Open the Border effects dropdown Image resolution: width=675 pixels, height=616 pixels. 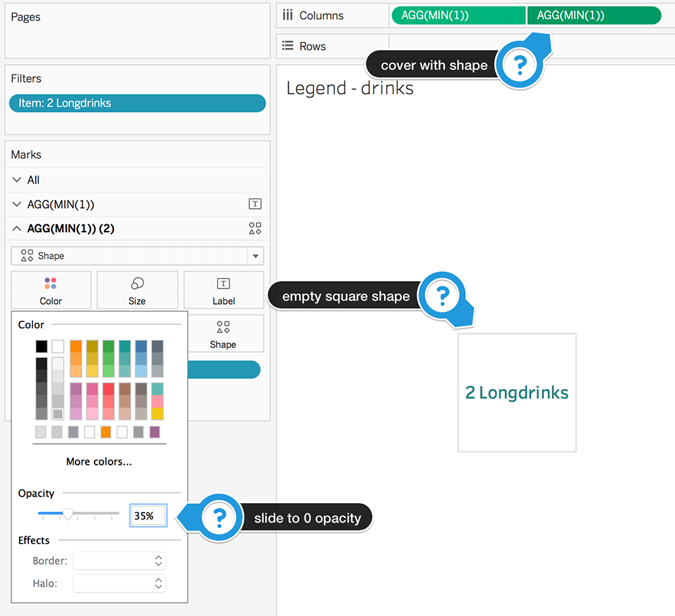119,561
